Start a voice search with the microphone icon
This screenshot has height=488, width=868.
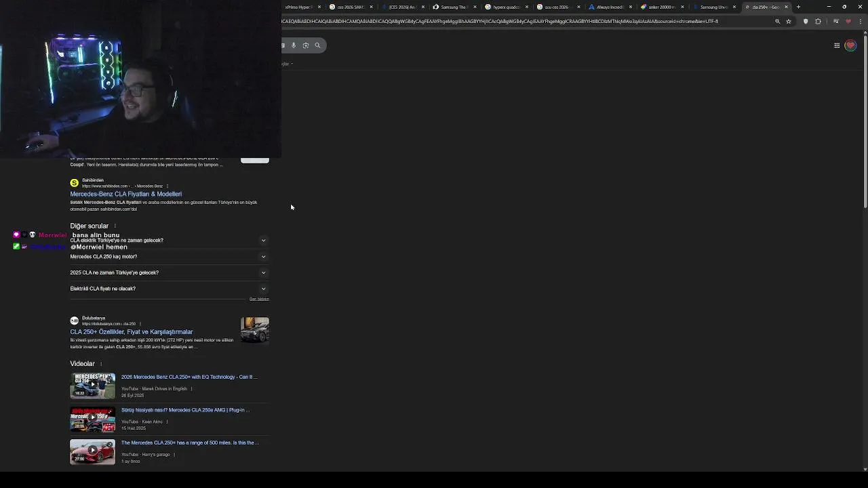point(294,45)
